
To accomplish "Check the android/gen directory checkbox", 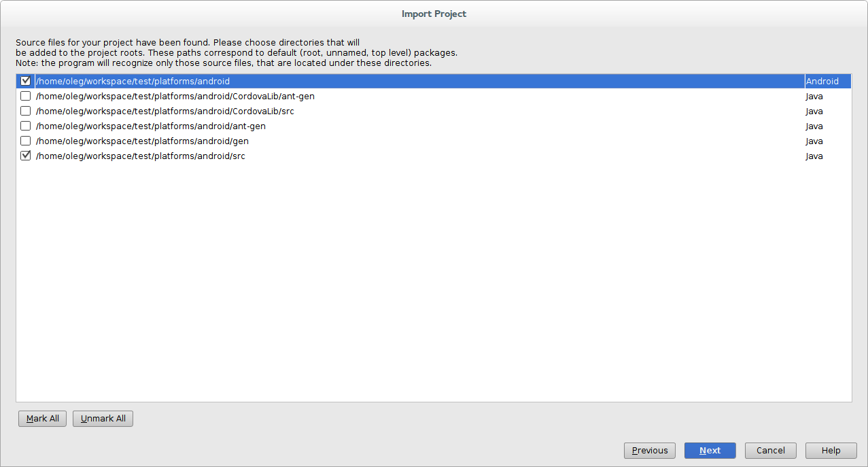I will tap(26, 141).
